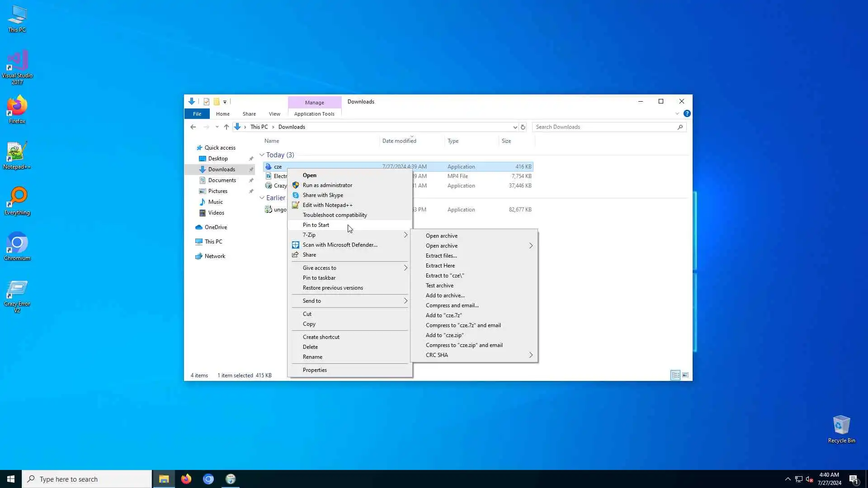
Task: Select Documents in Quick access
Action: pos(222,180)
